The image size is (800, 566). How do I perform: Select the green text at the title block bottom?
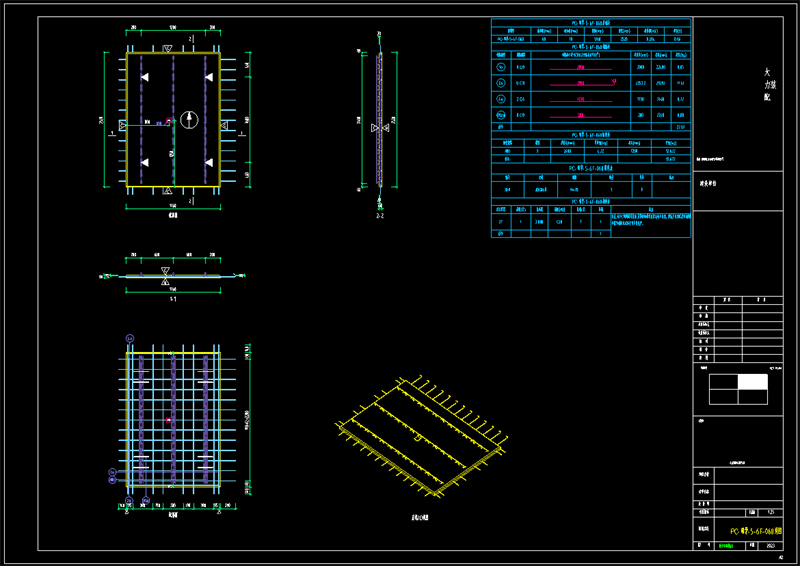tap(726, 546)
